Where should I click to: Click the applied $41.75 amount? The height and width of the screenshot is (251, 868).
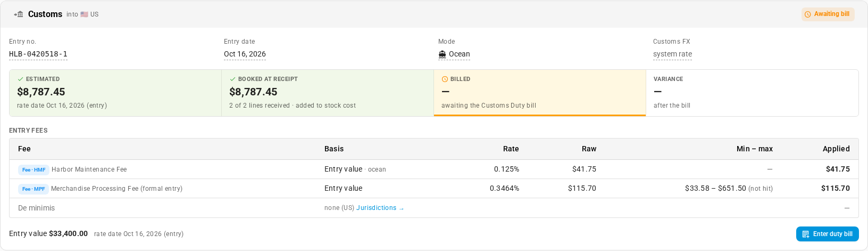838,169
